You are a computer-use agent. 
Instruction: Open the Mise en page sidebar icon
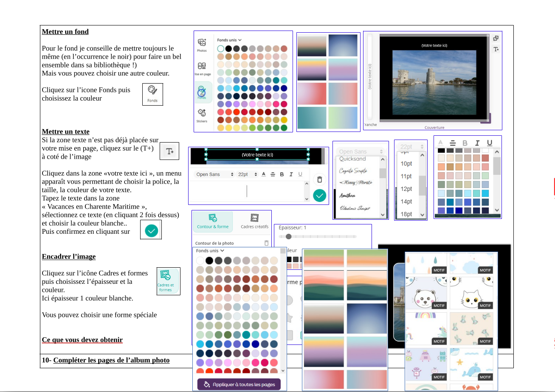202,68
